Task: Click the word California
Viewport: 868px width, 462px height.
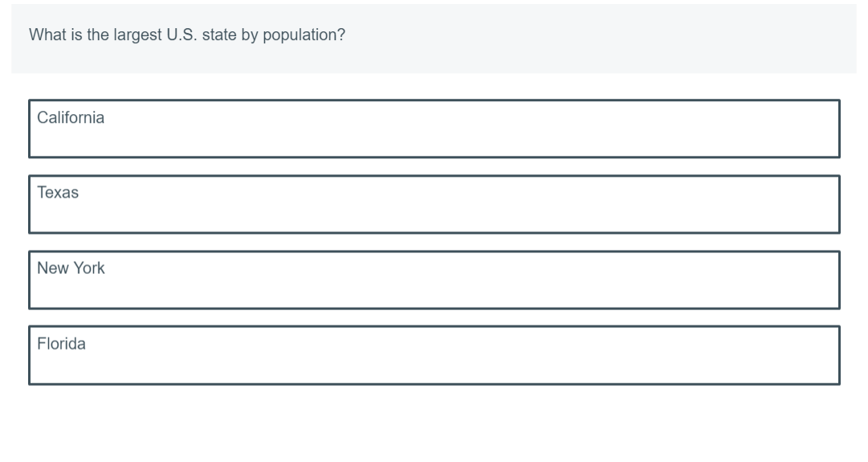Action: [71, 117]
